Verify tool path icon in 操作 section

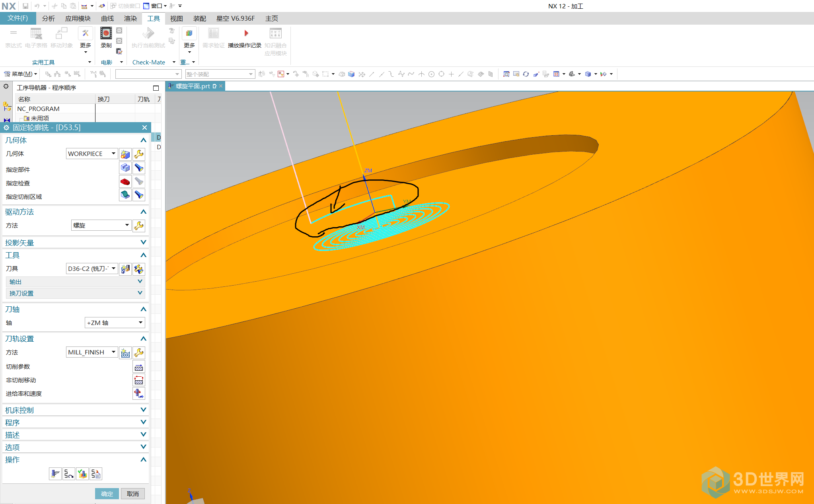click(x=82, y=474)
